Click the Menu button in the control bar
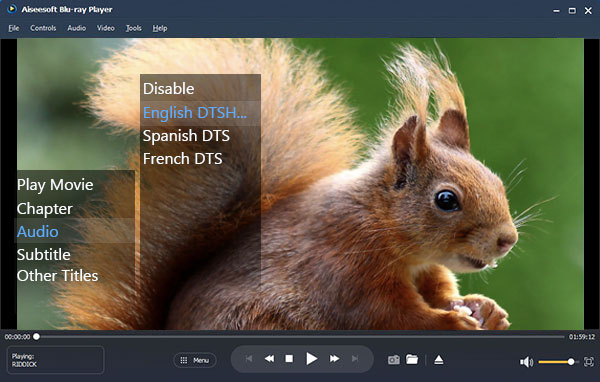This screenshot has height=382, width=600. click(x=195, y=360)
